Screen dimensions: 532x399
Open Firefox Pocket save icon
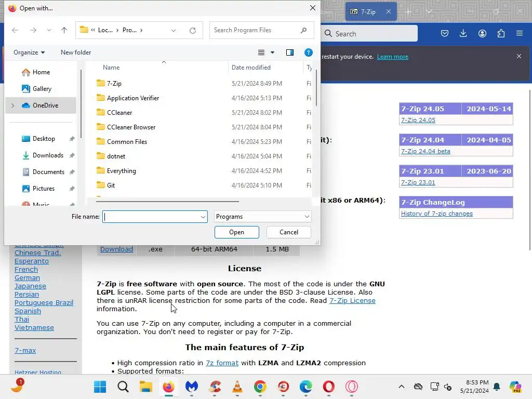(x=445, y=33)
